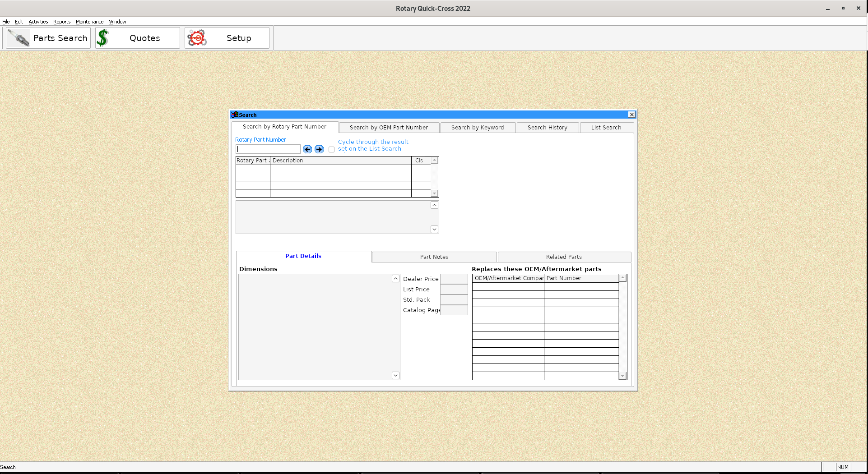Click inside the Rotary Part Number field
Screen dimensions: 868x474
point(267,149)
